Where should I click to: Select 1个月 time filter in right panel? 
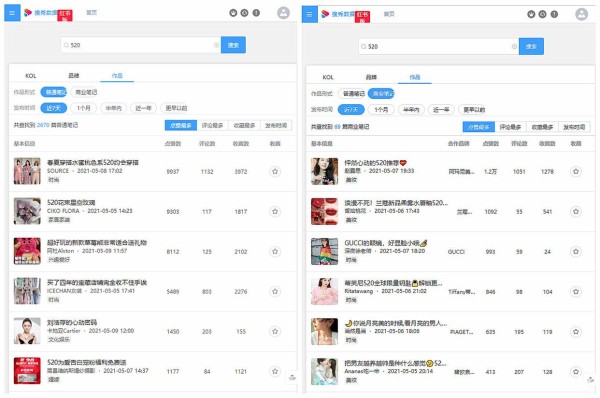(381, 110)
